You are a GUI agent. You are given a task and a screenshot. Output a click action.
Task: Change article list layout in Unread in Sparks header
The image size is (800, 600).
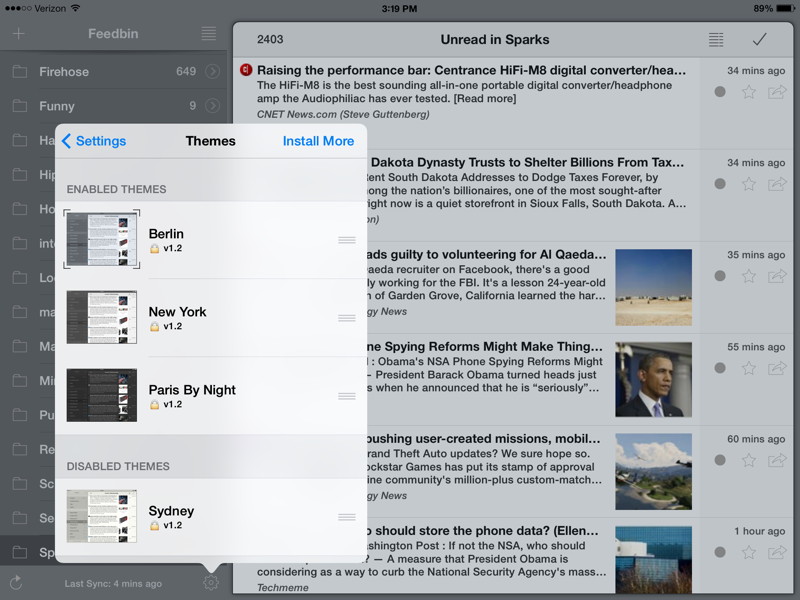tap(716, 39)
